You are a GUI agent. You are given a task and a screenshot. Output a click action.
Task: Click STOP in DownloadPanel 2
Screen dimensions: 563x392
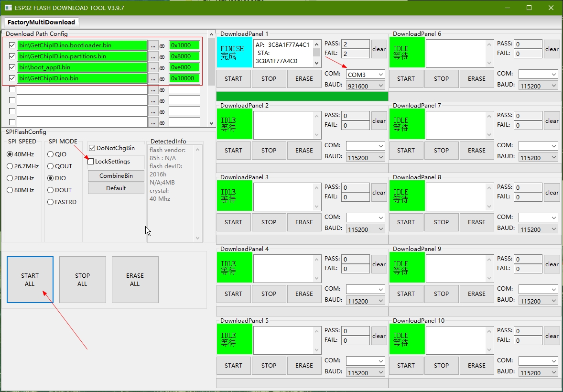point(269,151)
